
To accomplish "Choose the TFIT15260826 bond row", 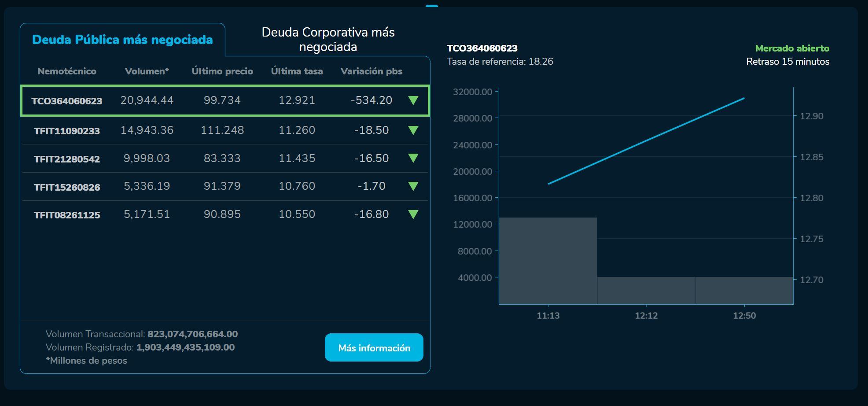I will point(67,187).
